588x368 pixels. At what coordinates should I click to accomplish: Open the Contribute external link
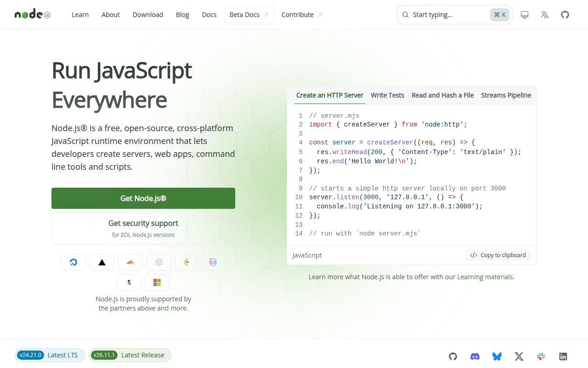pyautogui.click(x=302, y=15)
